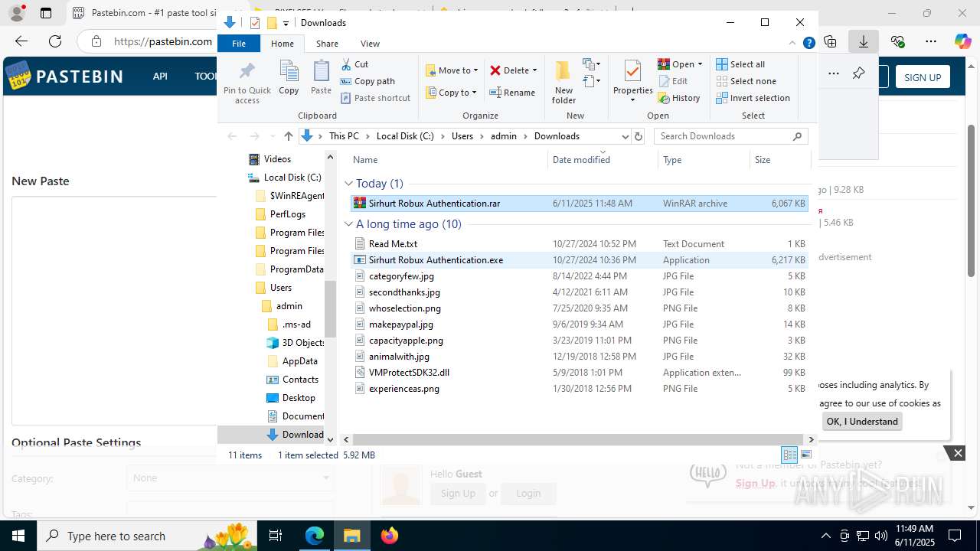
Task: Create a New folder from ribbon
Action: [x=563, y=83]
